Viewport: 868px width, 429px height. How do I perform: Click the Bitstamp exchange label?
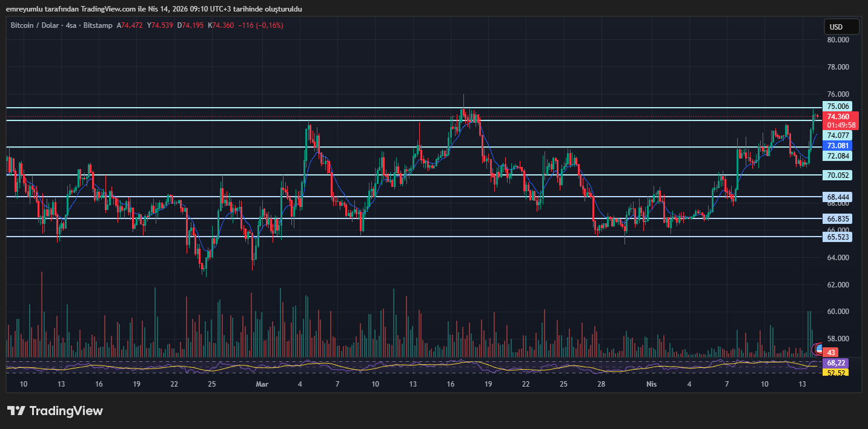98,25
